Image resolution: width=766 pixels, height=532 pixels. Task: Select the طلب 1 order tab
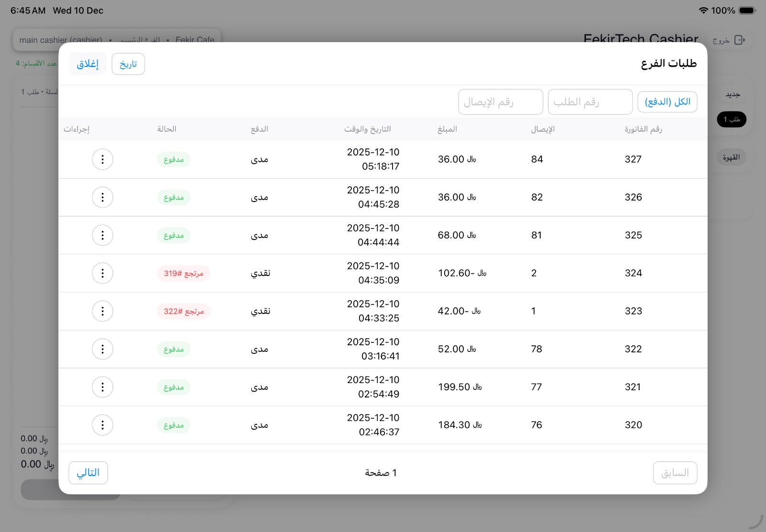pyautogui.click(x=732, y=119)
